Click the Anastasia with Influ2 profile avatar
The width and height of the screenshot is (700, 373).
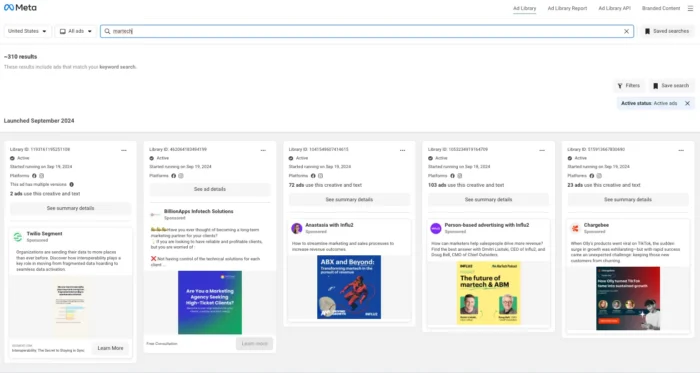pos(296,228)
